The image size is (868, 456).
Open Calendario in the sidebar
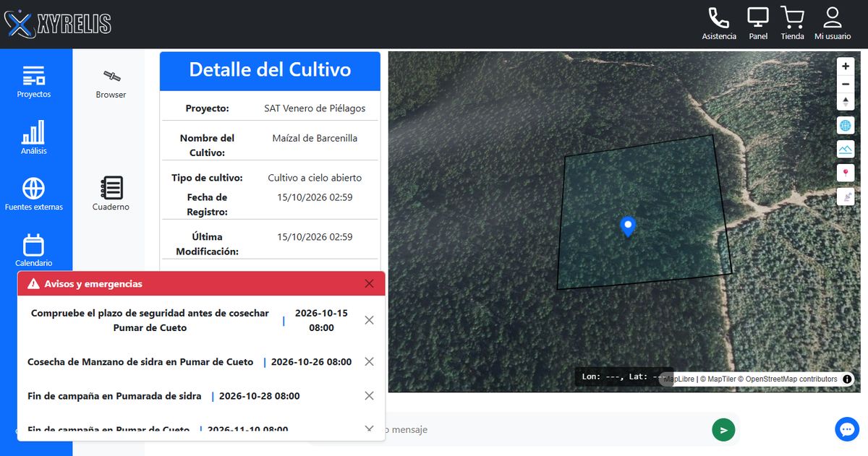point(34,250)
